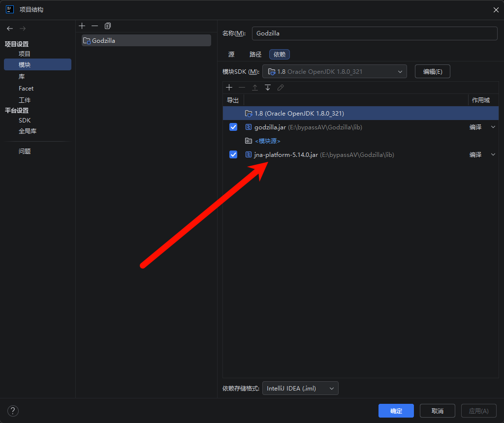Open 库 in the sidebar
Image resolution: width=504 pixels, height=423 pixels.
22,76
